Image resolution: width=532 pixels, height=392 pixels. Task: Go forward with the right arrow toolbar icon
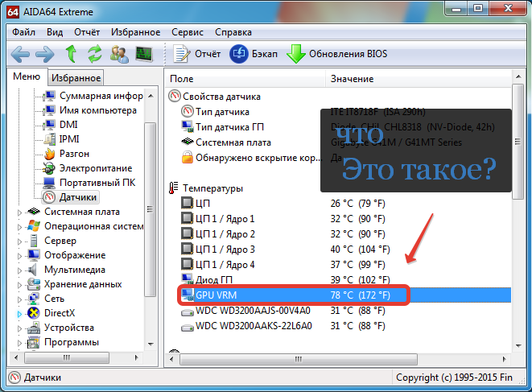[x=45, y=54]
